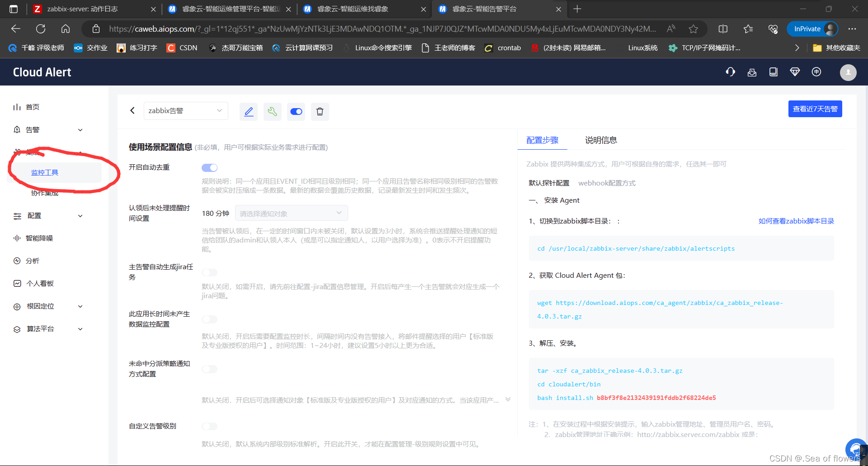The height and width of the screenshot is (466, 868).
Task: Click the browser address bar
Action: point(382,29)
